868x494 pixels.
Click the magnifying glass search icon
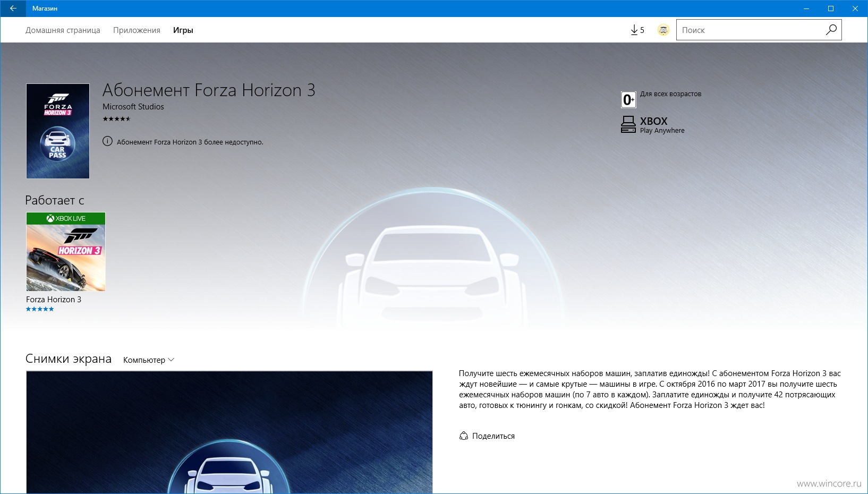pos(831,30)
